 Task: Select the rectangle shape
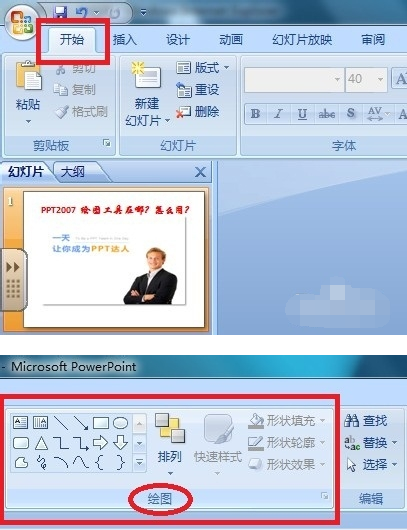pyautogui.click(x=101, y=423)
